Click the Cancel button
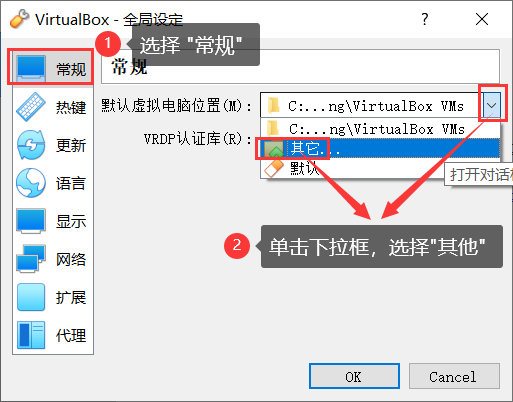Image resolution: width=513 pixels, height=402 pixels. [x=454, y=376]
